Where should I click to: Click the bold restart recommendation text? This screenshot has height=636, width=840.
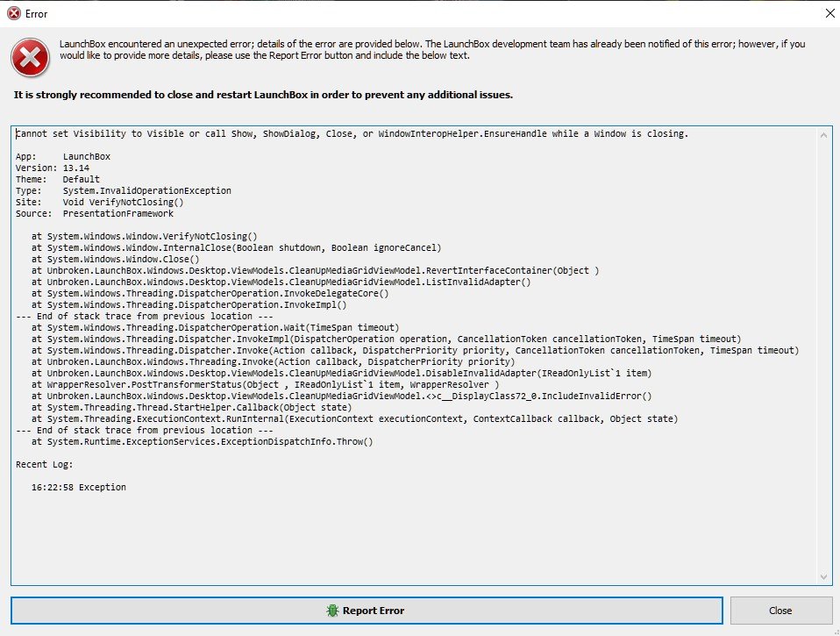click(263, 95)
